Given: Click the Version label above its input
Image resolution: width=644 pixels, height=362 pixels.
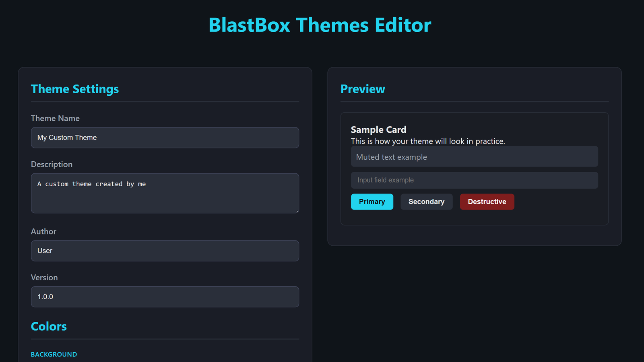Looking at the screenshot, I should 44,277.
